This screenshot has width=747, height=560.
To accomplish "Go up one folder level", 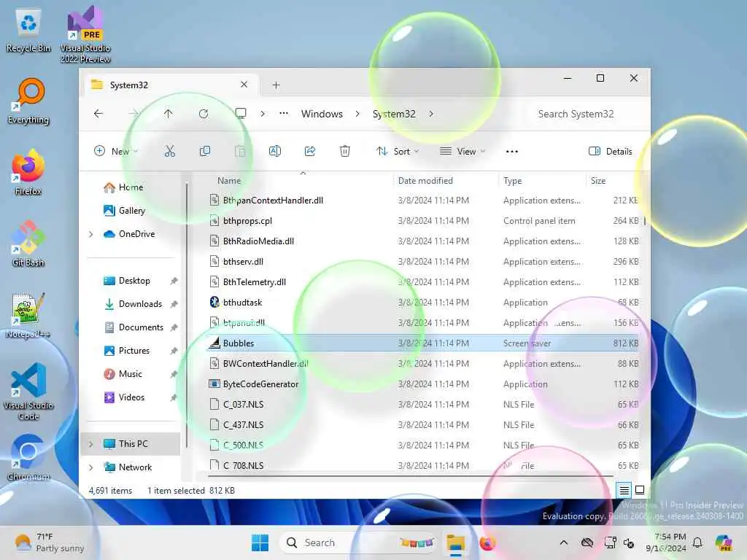I will (x=169, y=114).
